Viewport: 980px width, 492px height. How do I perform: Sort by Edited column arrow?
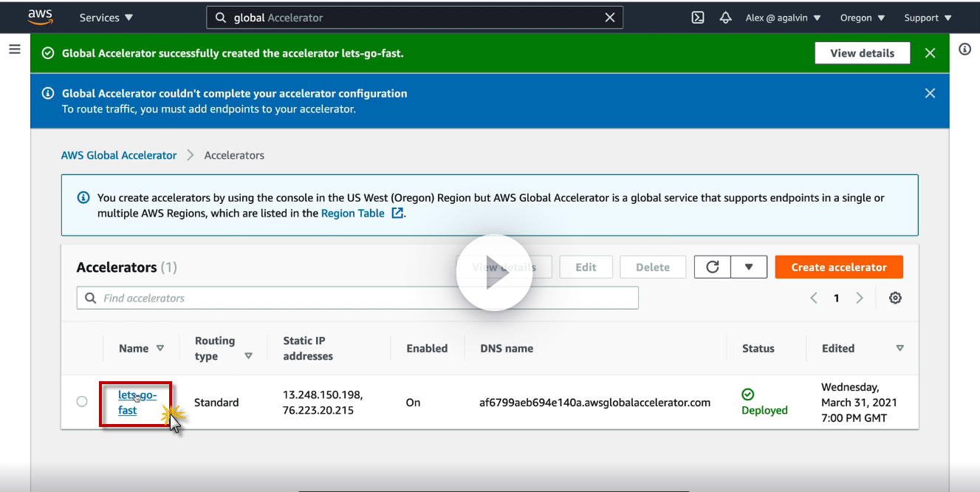(x=900, y=348)
